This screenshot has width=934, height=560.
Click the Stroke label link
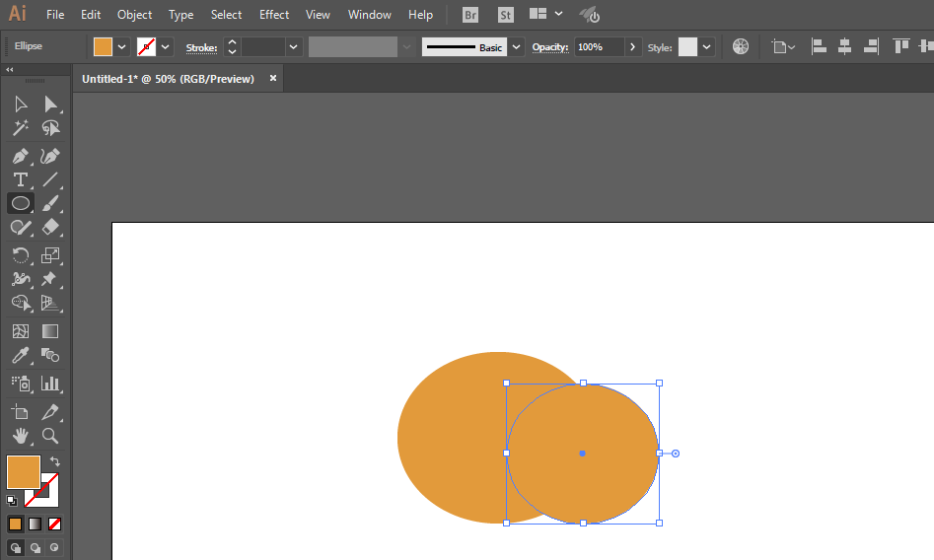coord(201,47)
